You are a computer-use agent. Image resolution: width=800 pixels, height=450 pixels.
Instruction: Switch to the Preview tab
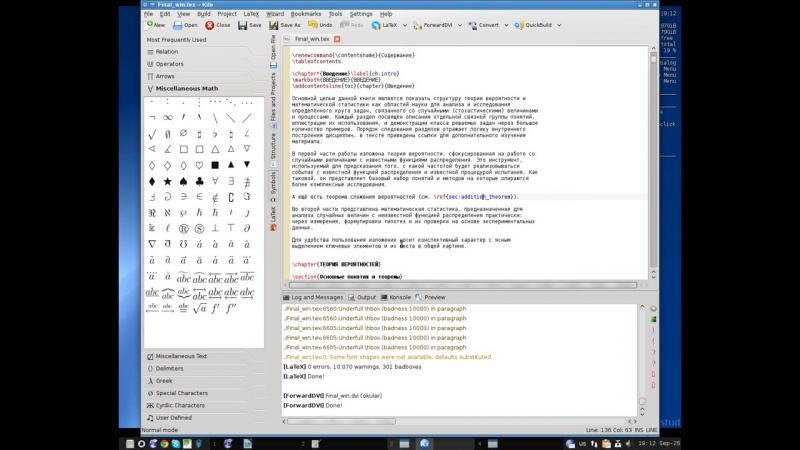[431, 297]
